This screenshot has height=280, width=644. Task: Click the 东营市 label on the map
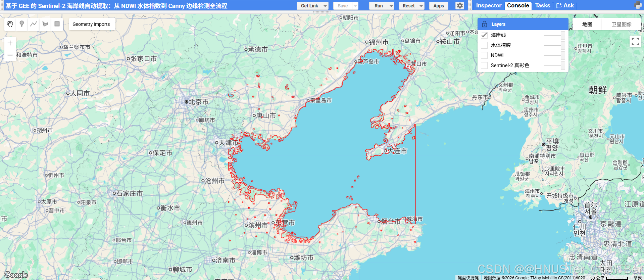pos(285,223)
